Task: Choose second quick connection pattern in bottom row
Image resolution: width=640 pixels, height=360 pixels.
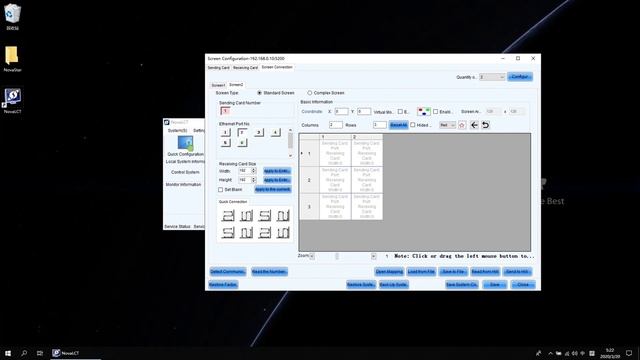Action: point(246,233)
